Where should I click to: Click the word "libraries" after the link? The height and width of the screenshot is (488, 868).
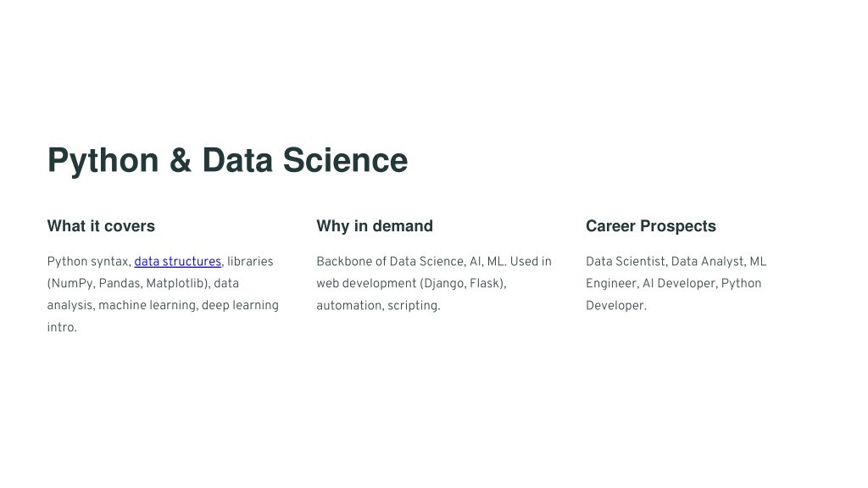250,261
